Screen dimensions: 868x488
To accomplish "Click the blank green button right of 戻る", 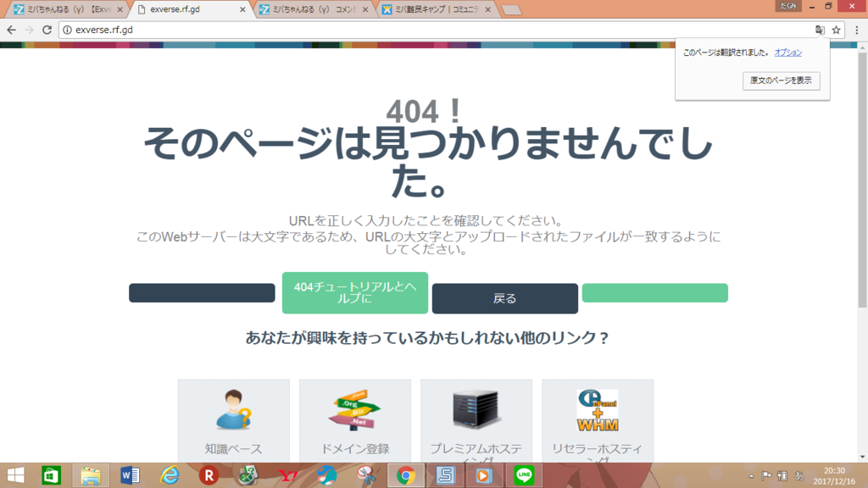I will coord(655,292).
